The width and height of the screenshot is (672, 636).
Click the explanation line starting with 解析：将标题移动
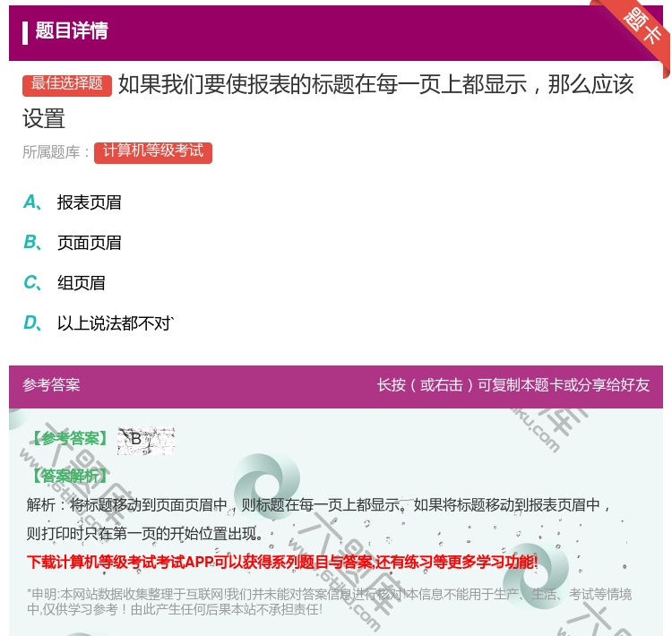click(x=319, y=505)
